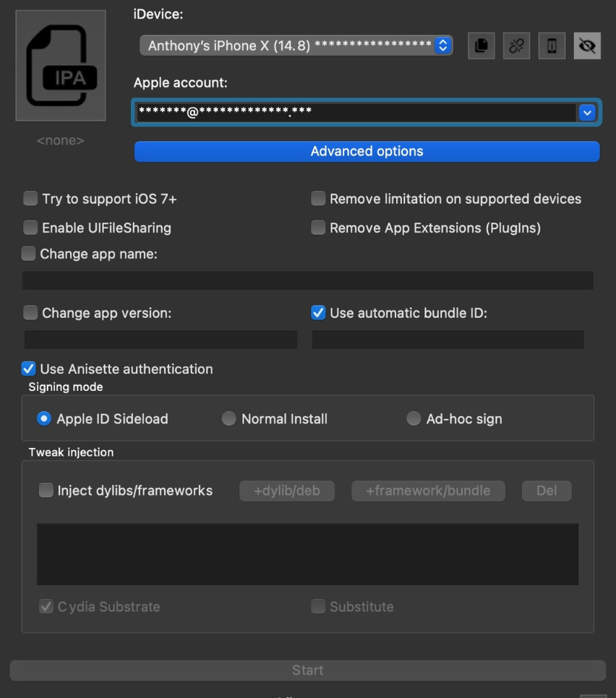
Task: Click the pairing link icon
Action: point(516,46)
